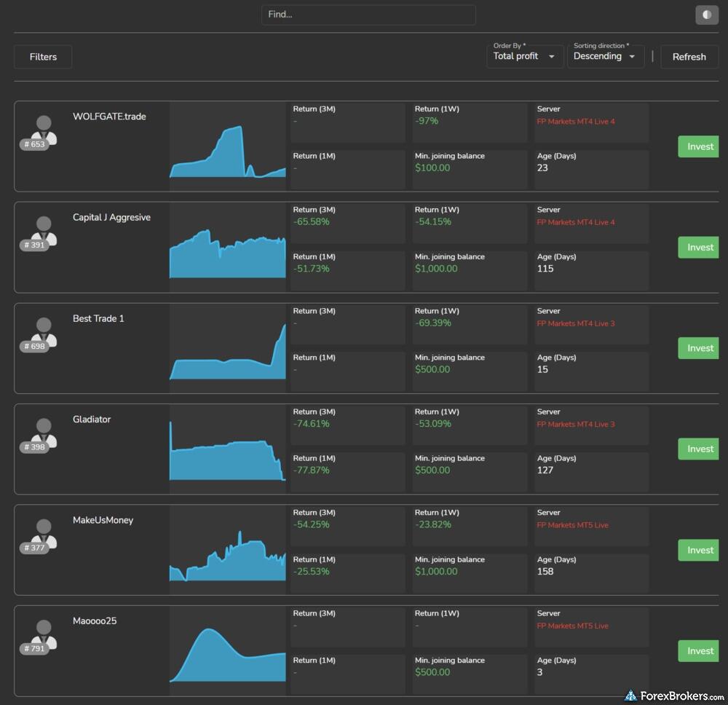The image size is (728, 705).
Task: Invest in Maoooo25 strategy
Action: pyautogui.click(x=699, y=651)
